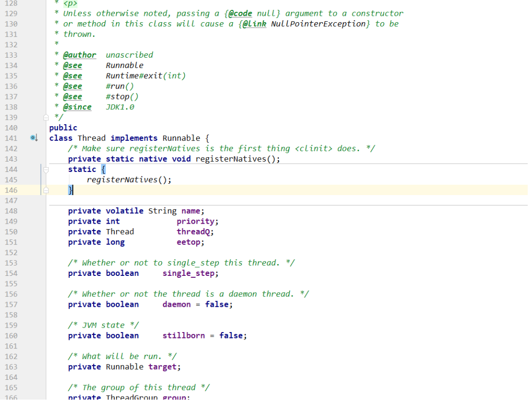Viewport: 532px width, 402px height.
Task: Click the @see tag before Runnable
Action: click(x=72, y=66)
